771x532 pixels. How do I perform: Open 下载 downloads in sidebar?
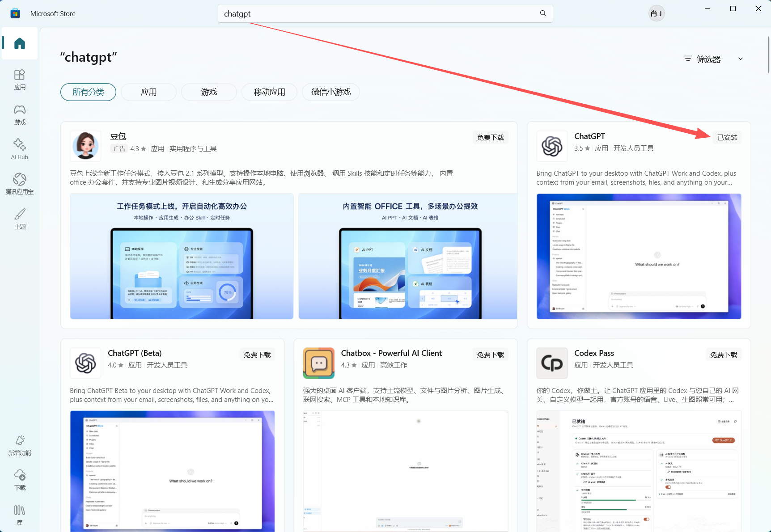click(x=20, y=480)
